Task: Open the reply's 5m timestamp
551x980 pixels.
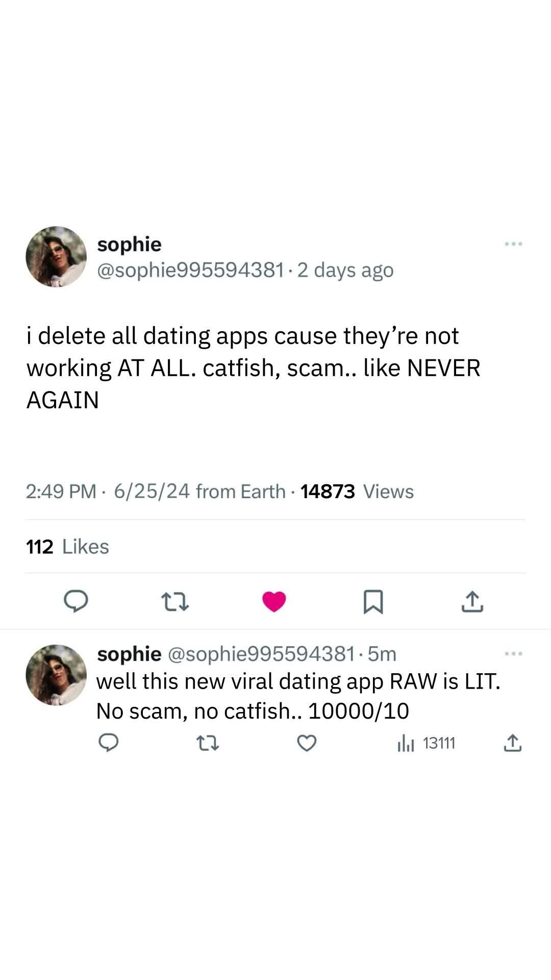Action: point(382,654)
